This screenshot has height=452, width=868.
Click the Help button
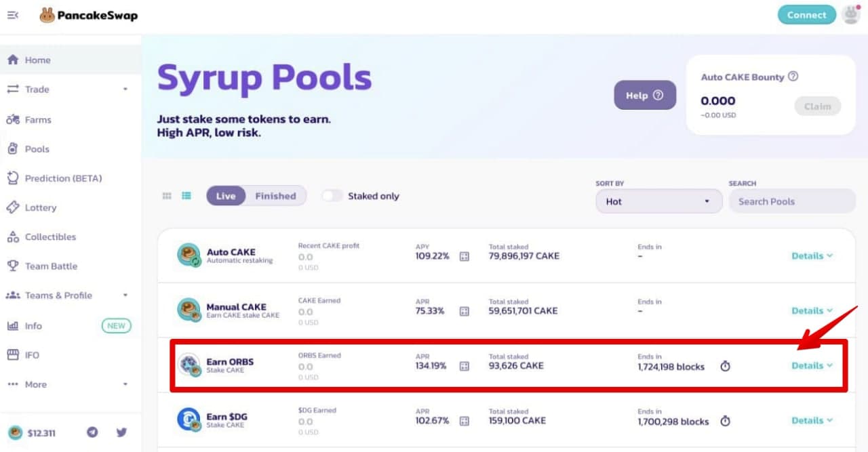[x=645, y=96]
